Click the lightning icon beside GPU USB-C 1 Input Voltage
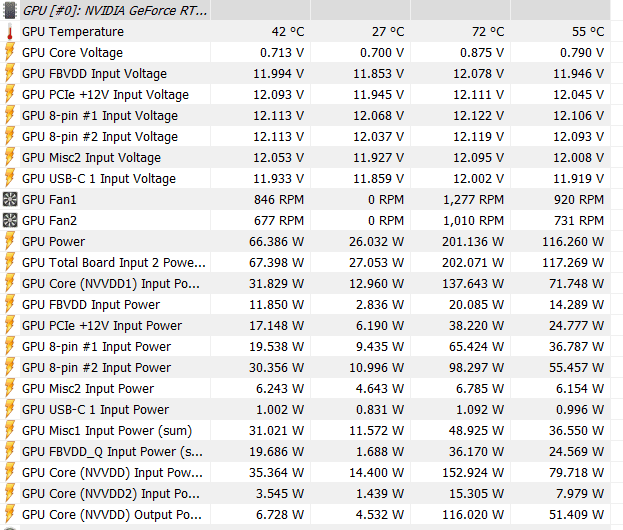 [x=10, y=179]
